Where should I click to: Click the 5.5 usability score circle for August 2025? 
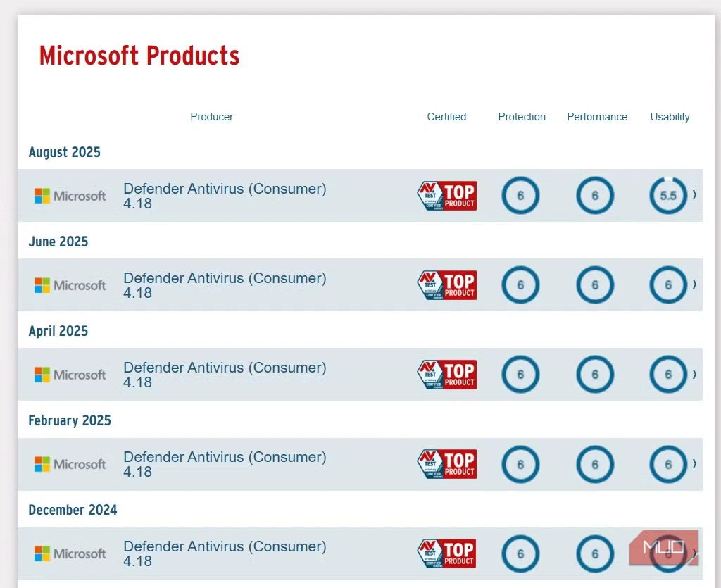click(x=667, y=196)
